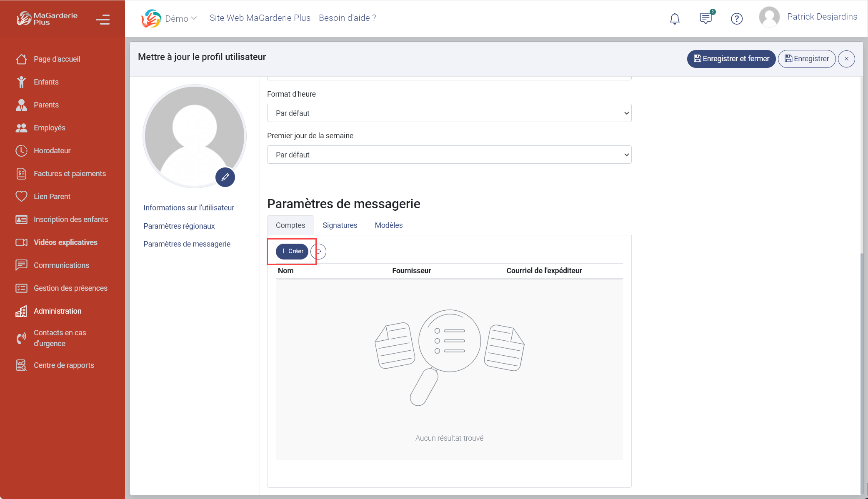Open Gestion des présences

pos(70,288)
